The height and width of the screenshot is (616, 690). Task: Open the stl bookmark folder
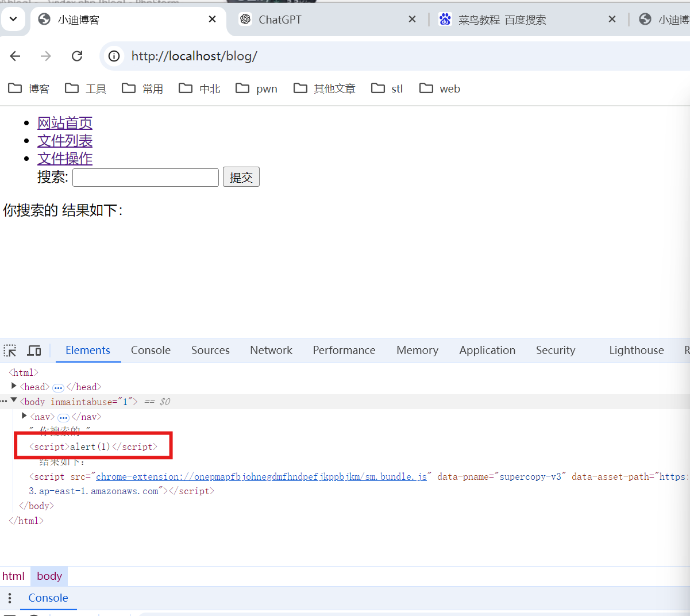pyautogui.click(x=387, y=88)
